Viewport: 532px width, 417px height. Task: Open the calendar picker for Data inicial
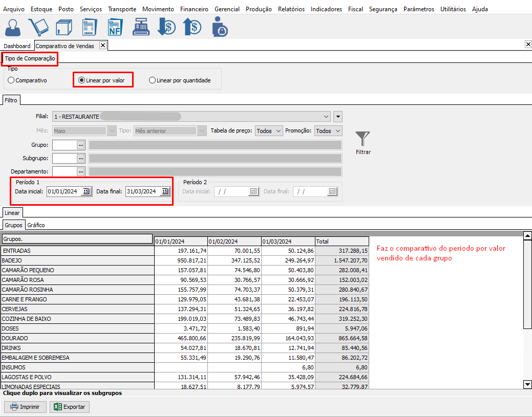click(86, 191)
